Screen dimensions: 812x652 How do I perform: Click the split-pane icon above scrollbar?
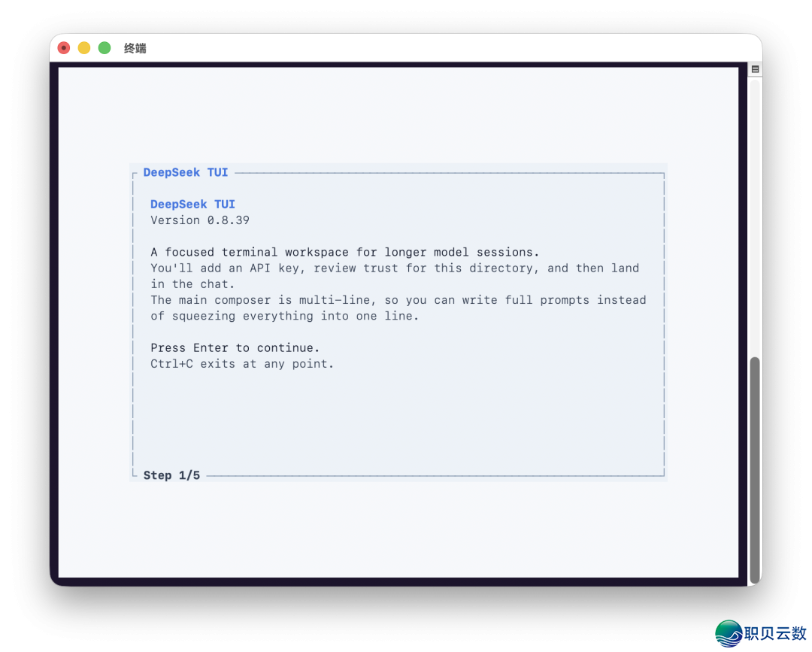click(755, 69)
